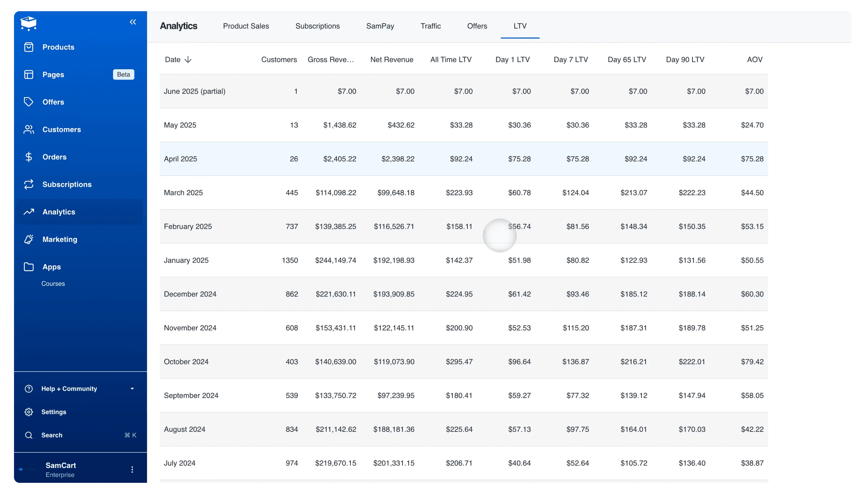The image size is (868, 496).
Task: Click the Marketing megaphone icon
Action: pos(29,240)
